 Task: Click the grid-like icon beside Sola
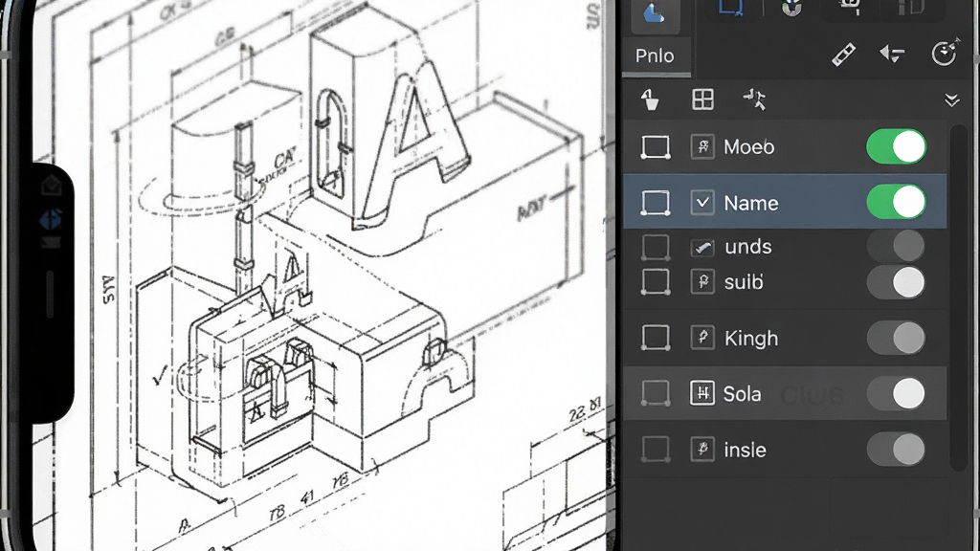(702, 393)
